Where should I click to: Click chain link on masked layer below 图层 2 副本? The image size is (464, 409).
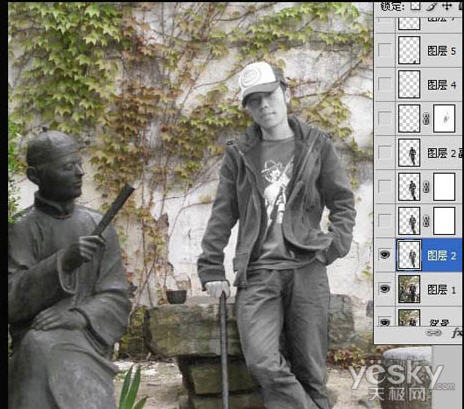[426, 187]
